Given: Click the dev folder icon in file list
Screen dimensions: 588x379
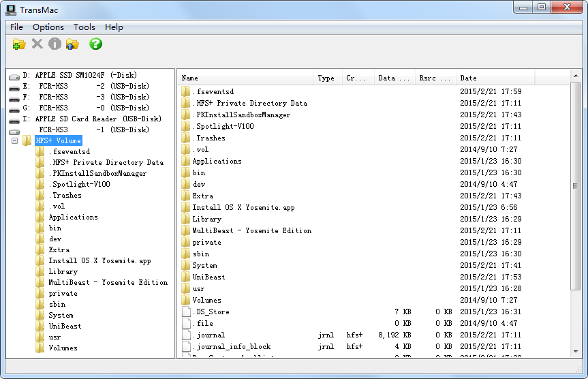Looking at the screenshot, I should pyautogui.click(x=185, y=184).
